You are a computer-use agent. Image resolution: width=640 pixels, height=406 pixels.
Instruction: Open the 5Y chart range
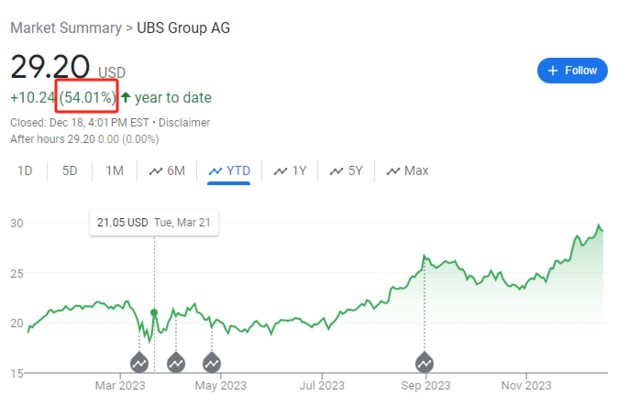pos(346,171)
